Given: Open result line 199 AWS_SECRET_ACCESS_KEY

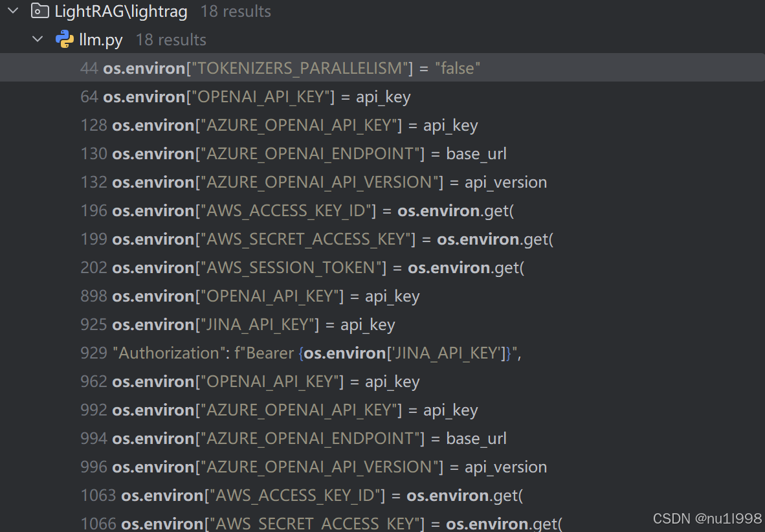Looking at the screenshot, I should point(382,239).
